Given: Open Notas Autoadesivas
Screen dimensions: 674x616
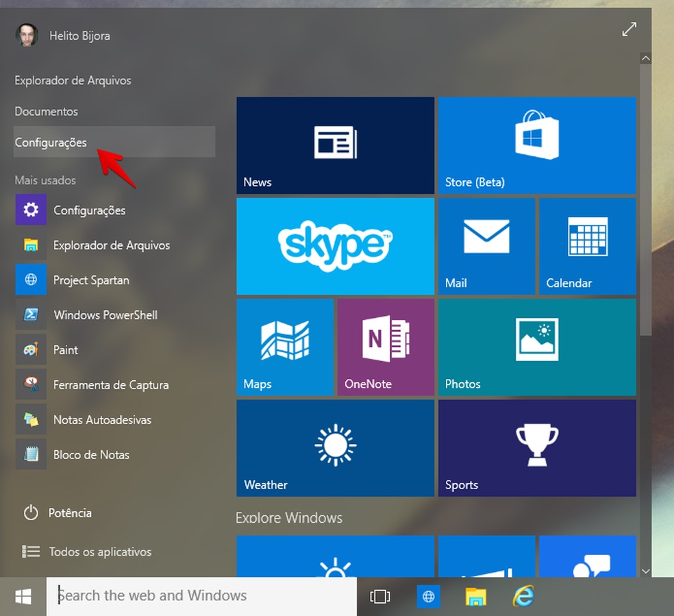Looking at the screenshot, I should point(100,419).
